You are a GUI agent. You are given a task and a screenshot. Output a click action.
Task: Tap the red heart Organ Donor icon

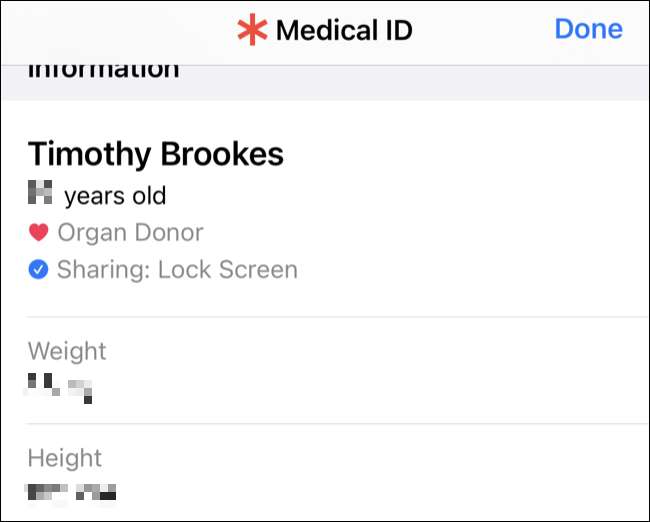38,233
